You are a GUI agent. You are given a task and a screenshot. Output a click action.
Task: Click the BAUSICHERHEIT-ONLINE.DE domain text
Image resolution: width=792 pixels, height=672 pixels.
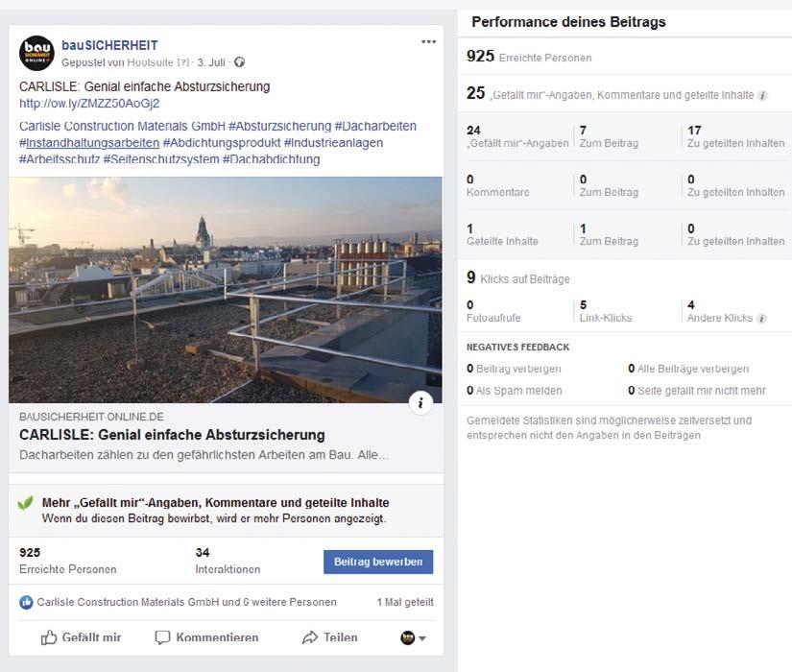pyautogui.click(x=91, y=417)
